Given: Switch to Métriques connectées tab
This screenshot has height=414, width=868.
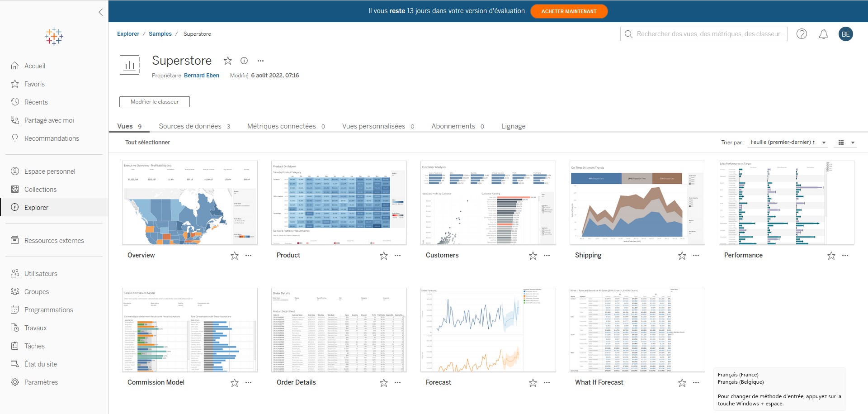Looking at the screenshot, I should pos(286,126).
